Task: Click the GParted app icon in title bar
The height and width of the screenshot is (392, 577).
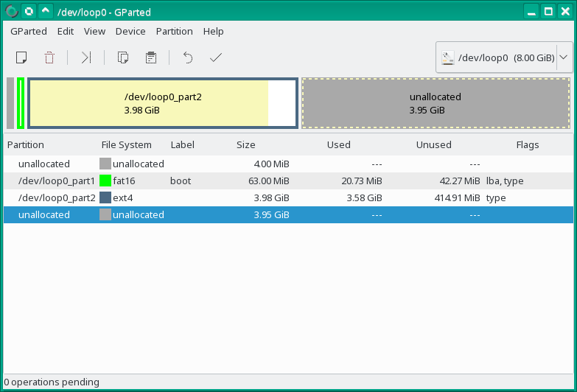Action: [12, 12]
